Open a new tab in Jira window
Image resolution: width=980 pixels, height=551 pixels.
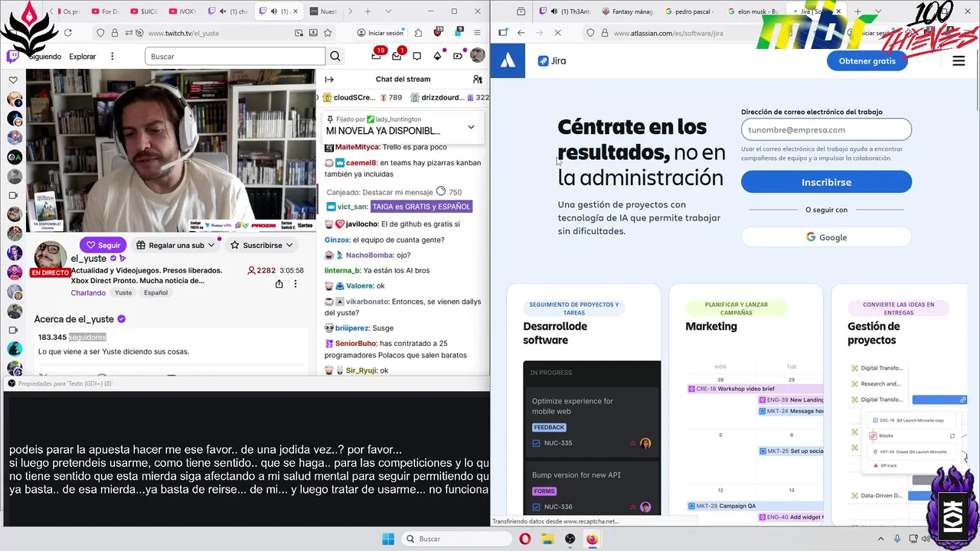pyautogui.click(x=857, y=11)
